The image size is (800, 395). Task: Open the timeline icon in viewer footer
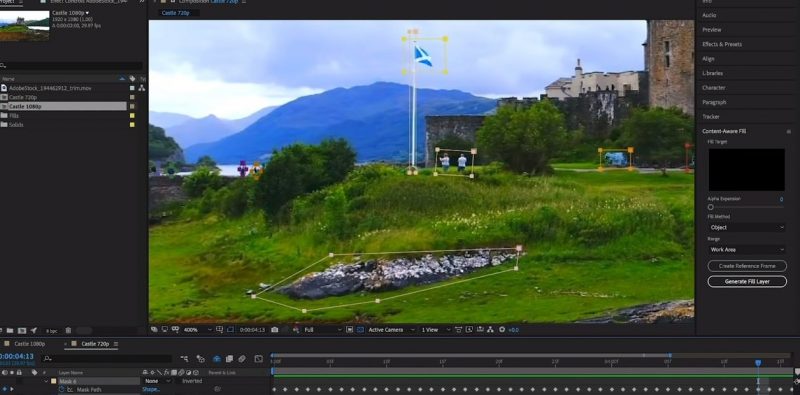point(480,330)
